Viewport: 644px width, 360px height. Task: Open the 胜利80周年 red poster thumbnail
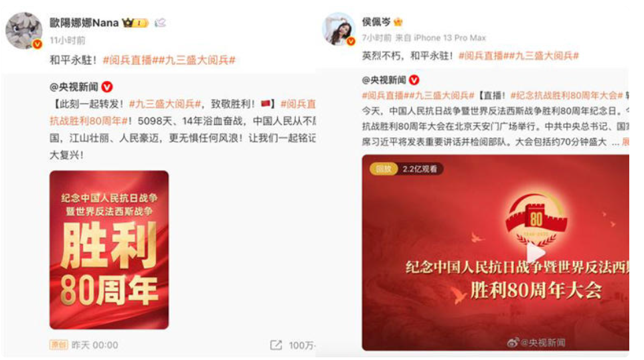point(109,250)
